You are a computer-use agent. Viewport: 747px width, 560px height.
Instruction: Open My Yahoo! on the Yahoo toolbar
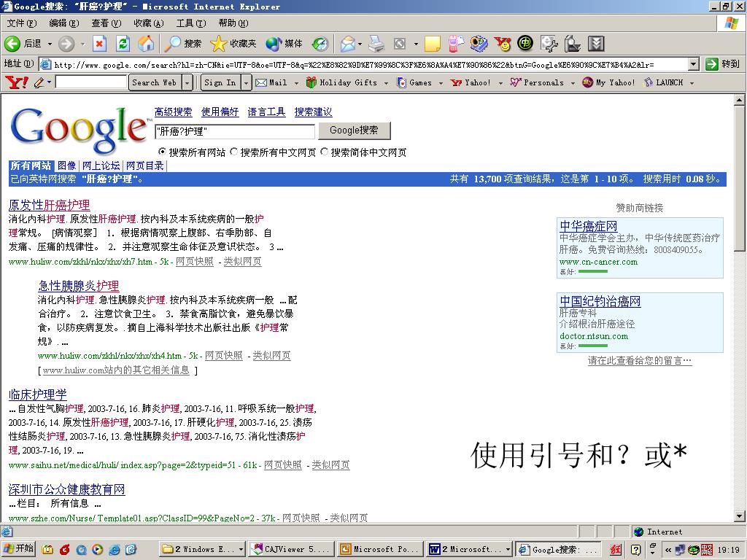pyautogui.click(x=609, y=83)
